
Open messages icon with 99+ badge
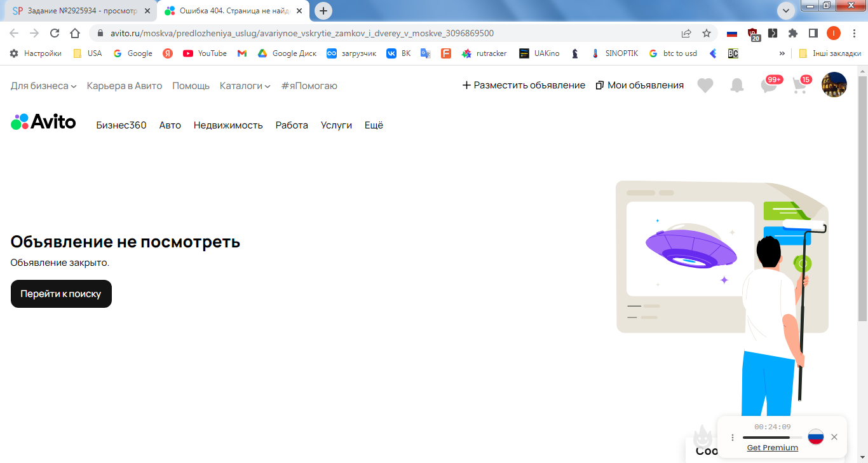[770, 85]
